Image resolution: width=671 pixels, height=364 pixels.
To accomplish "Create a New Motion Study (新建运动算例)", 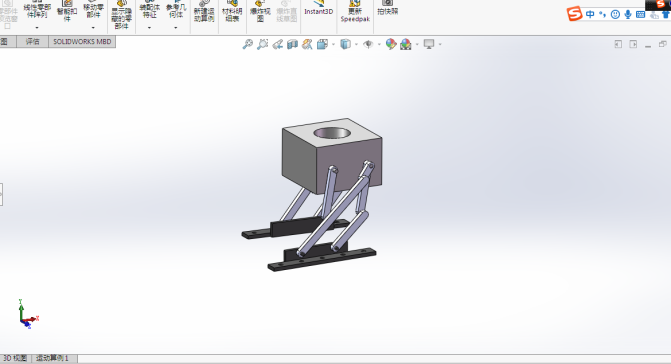I will click(204, 12).
